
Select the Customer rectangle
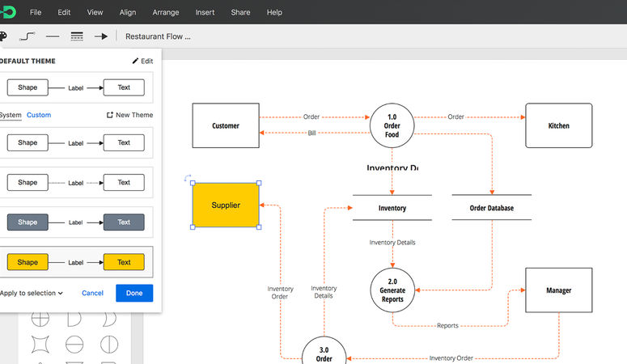(226, 125)
